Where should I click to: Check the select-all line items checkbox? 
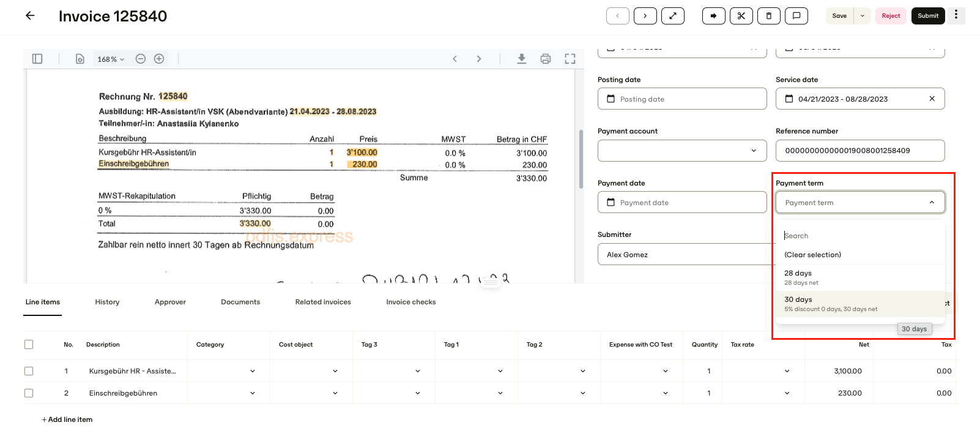[29, 344]
